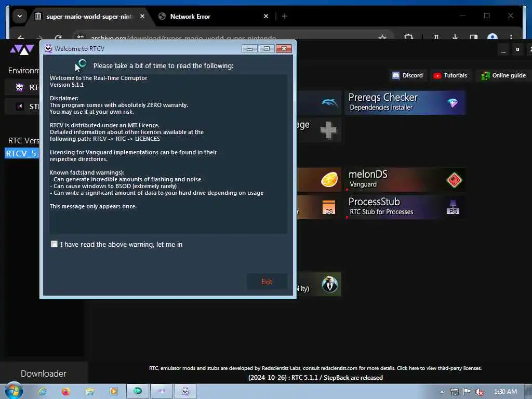Launch Prereqs Checker dependencies installer
Image resolution: width=532 pixels, height=399 pixels.
(405, 102)
